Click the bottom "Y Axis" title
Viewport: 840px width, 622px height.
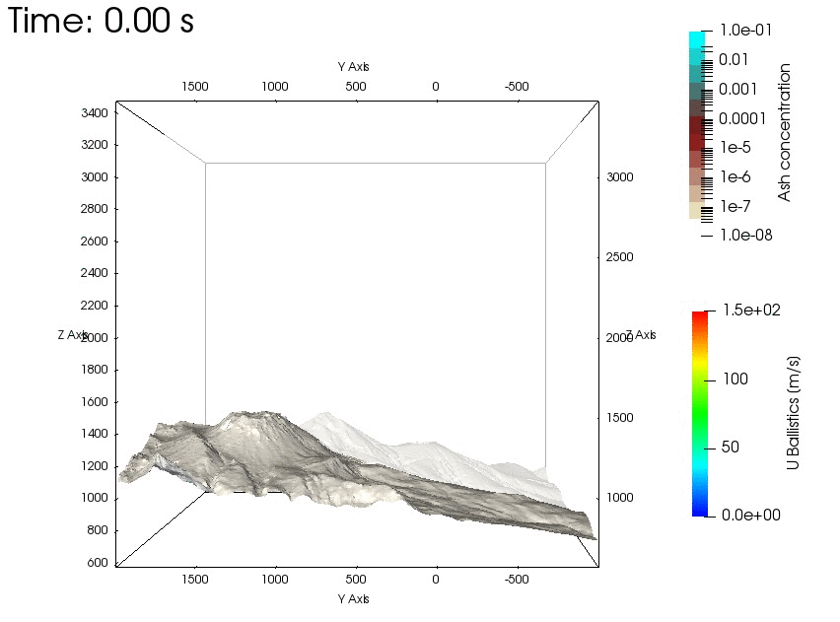tap(354, 599)
